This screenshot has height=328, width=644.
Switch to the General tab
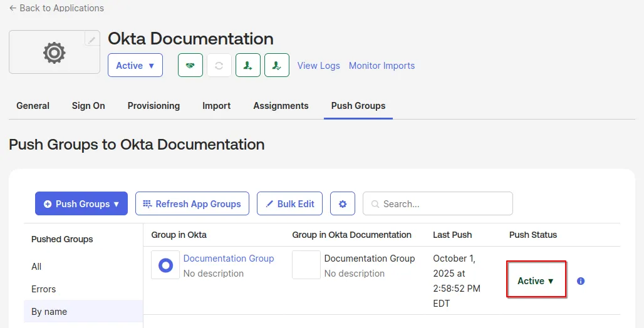[x=33, y=106]
